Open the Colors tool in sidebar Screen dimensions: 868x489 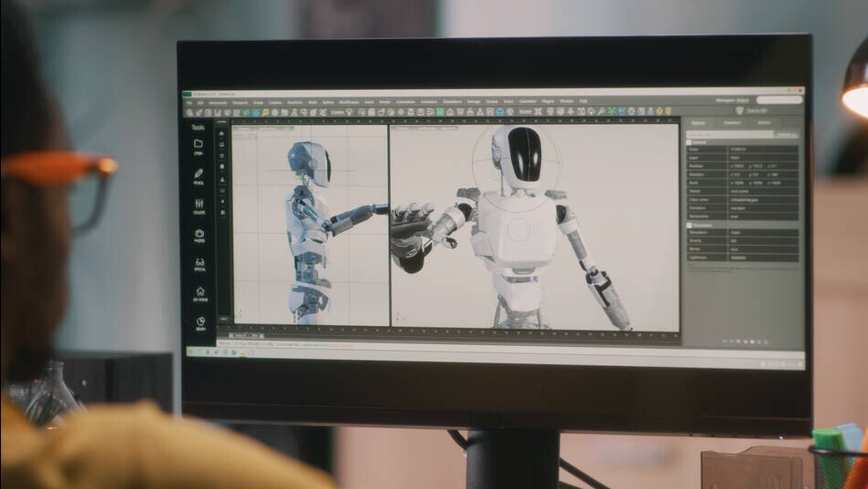tap(199, 205)
